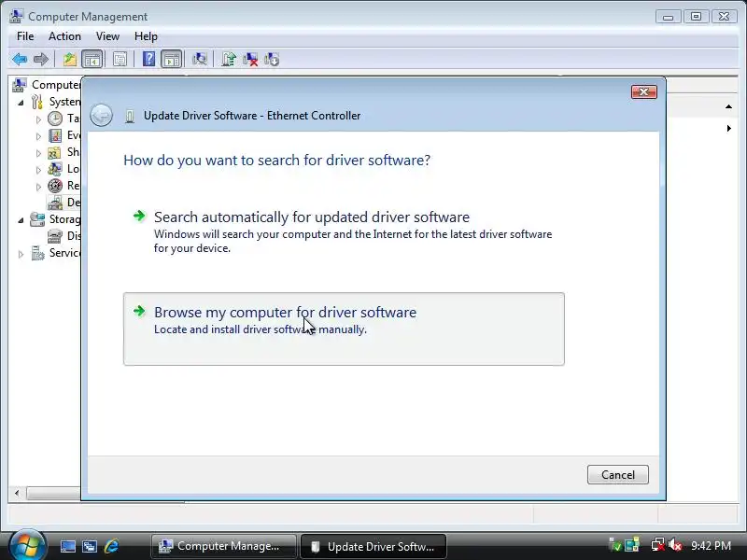
Task: Open Help via the blue question mark icon
Action: tap(148, 59)
